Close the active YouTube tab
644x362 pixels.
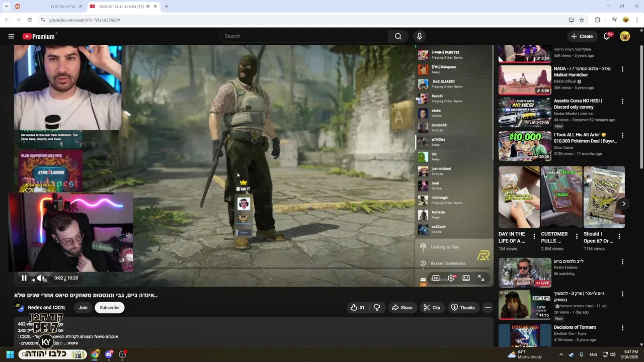click(x=155, y=7)
